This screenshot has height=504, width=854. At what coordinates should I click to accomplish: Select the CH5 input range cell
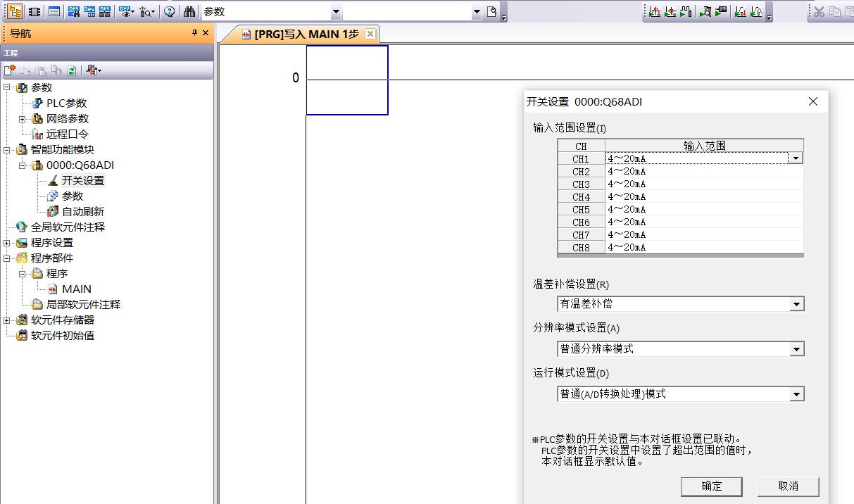tap(703, 209)
